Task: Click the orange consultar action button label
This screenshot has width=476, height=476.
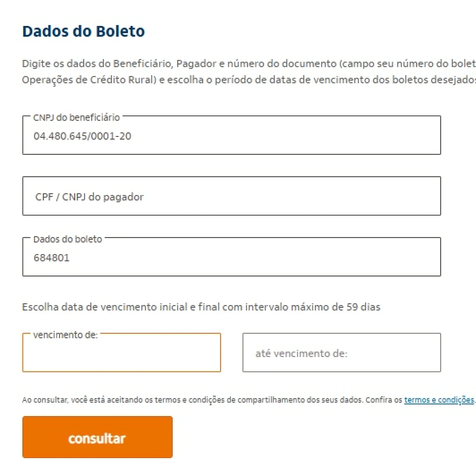Action: pos(97,438)
